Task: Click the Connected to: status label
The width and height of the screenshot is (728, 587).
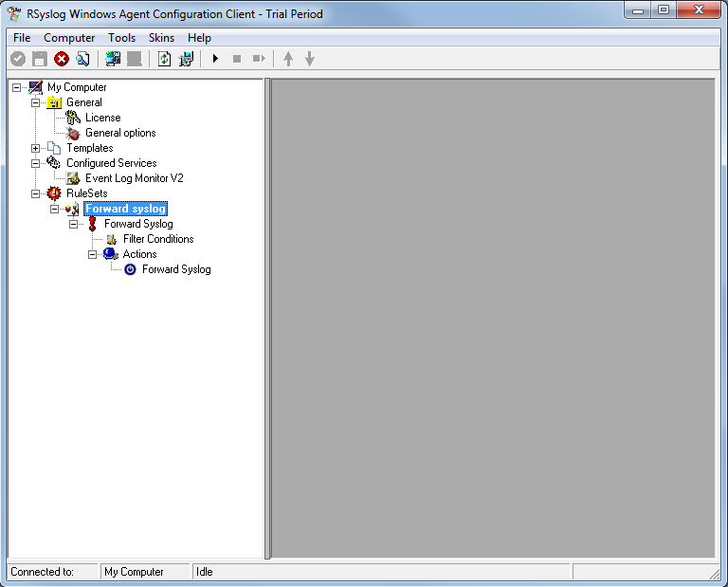Action: point(43,572)
